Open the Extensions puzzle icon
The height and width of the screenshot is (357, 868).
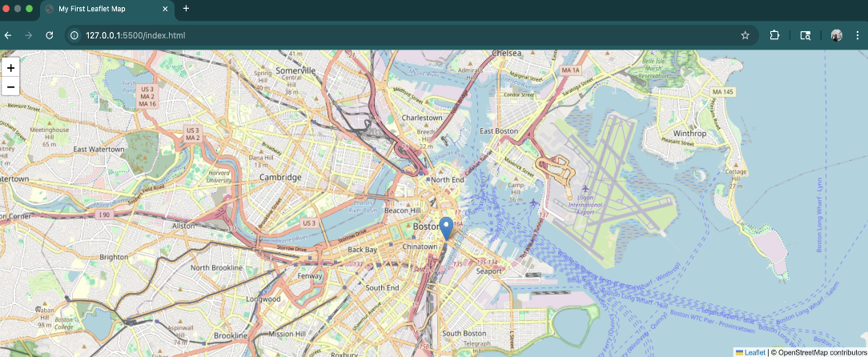pyautogui.click(x=774, y=35)
